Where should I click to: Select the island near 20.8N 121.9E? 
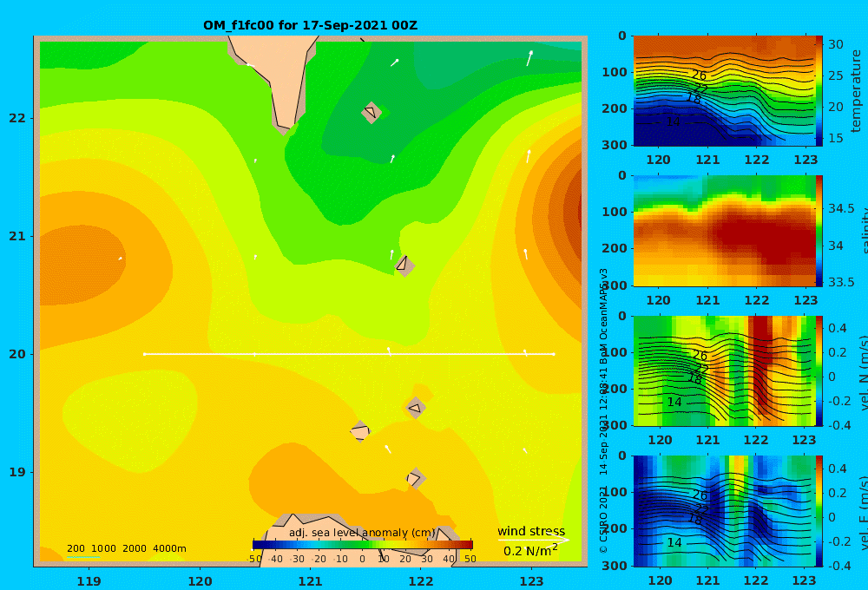click(404, 265)
